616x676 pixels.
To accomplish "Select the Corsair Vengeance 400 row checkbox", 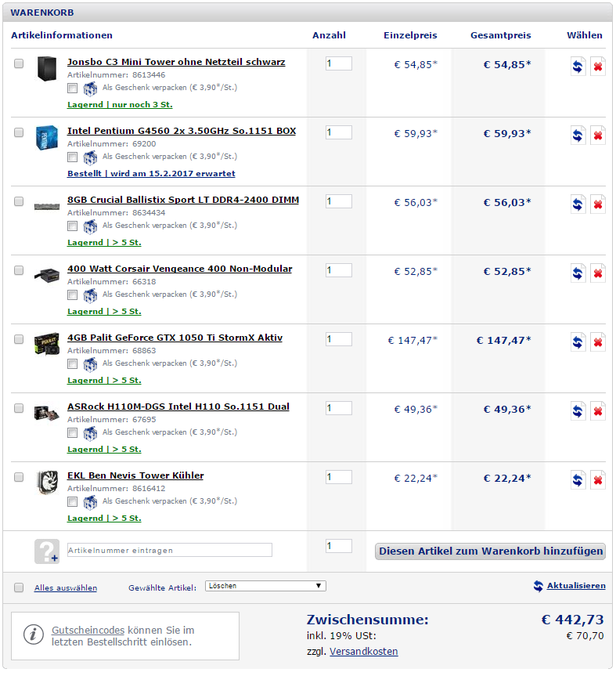I will 19,270.
